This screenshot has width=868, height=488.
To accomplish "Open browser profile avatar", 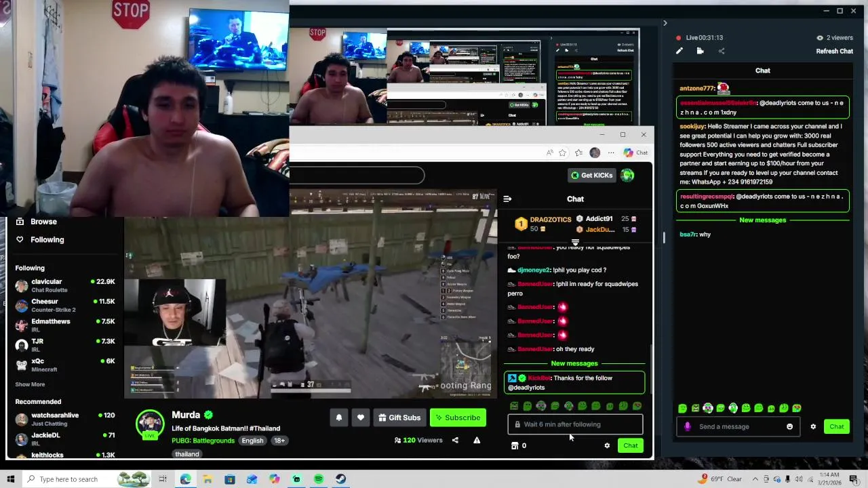I will pos(595,152).
